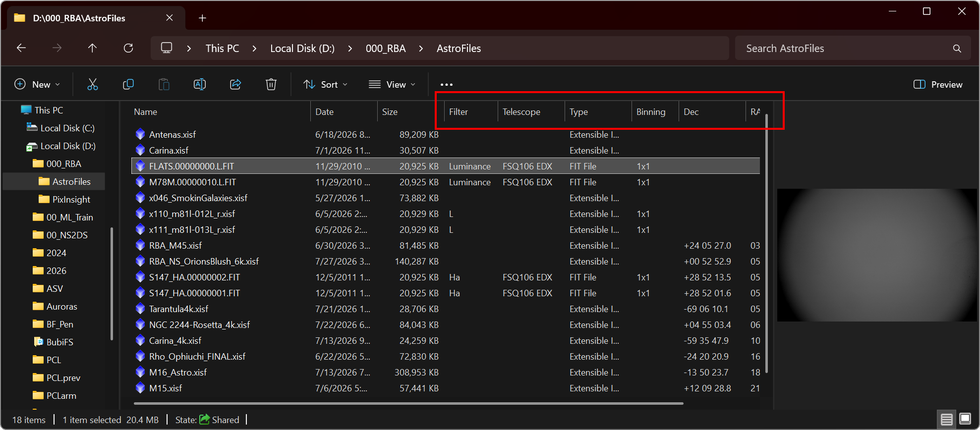This screenshot has width=980, height=430.
Task: Click 000_RBA in the breadcrumb
Action: coord(386,49)
